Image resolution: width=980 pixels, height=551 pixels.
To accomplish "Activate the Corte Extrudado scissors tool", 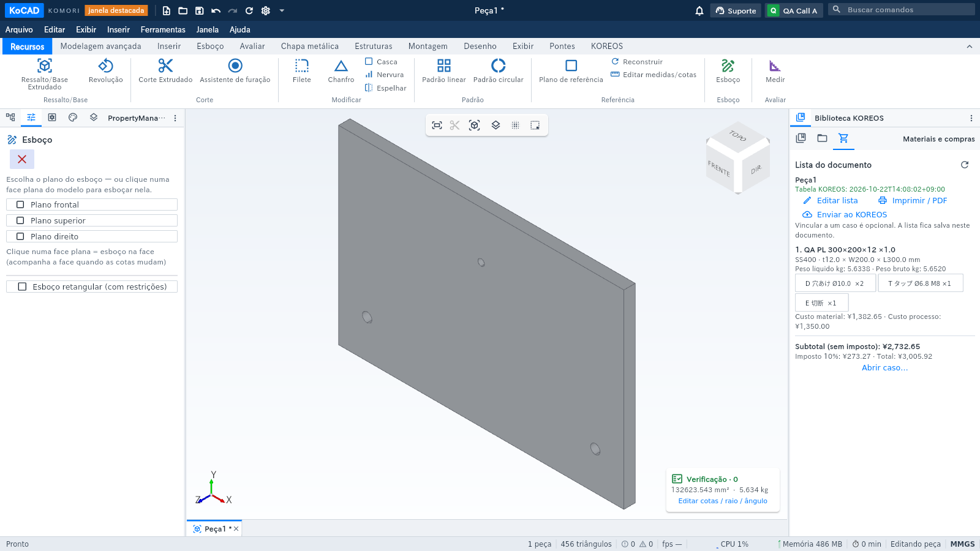I will [x=165, y=71].
